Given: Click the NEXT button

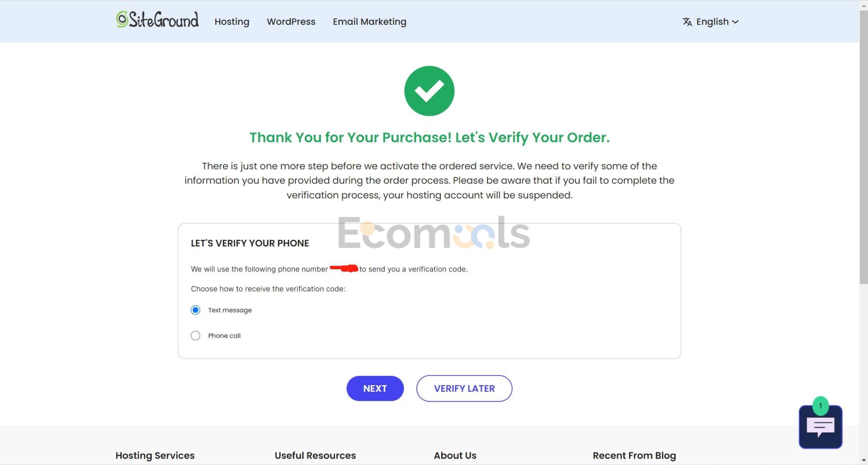Looking at the screenshot, I should tap(375, 389).
